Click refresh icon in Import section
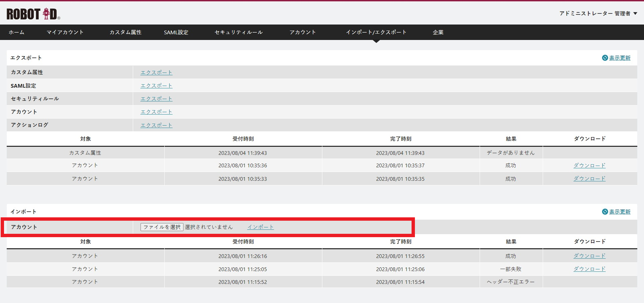Image resolution: width=644 pixels, height=303 pixels. tap(605, 212)
